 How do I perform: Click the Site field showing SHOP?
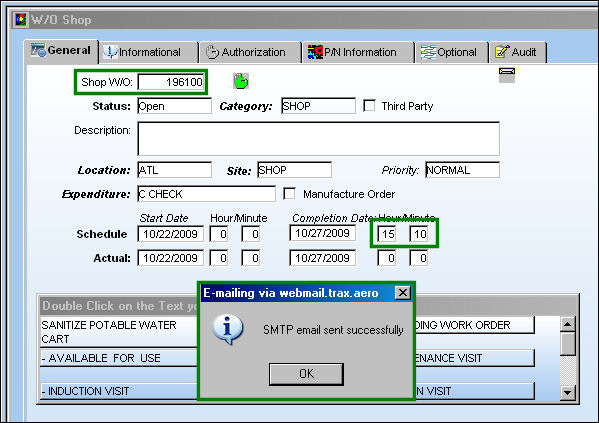click(x=295, y=170)
